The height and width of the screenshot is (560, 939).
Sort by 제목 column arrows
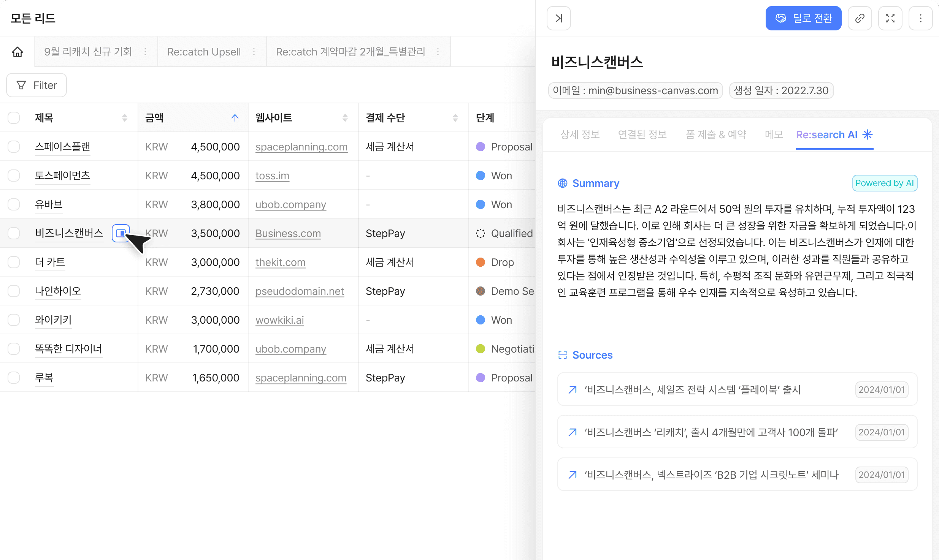(125, 118)
